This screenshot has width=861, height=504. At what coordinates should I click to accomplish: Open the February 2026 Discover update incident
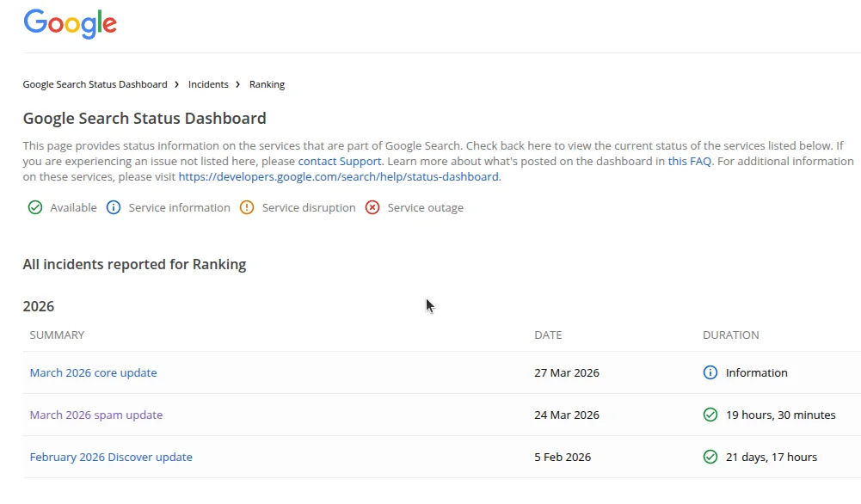click(x=111, y=457)
